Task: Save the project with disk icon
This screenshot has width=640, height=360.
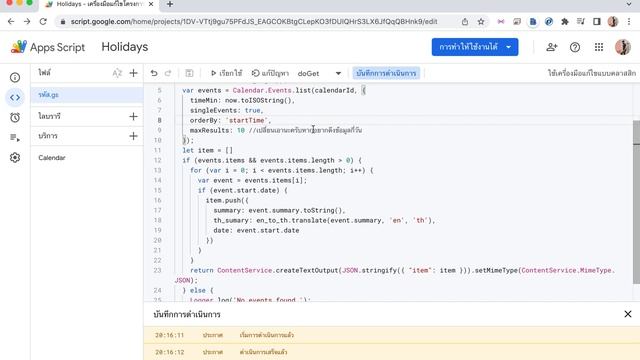Action: pyautogui.click(x=189, y=73)
